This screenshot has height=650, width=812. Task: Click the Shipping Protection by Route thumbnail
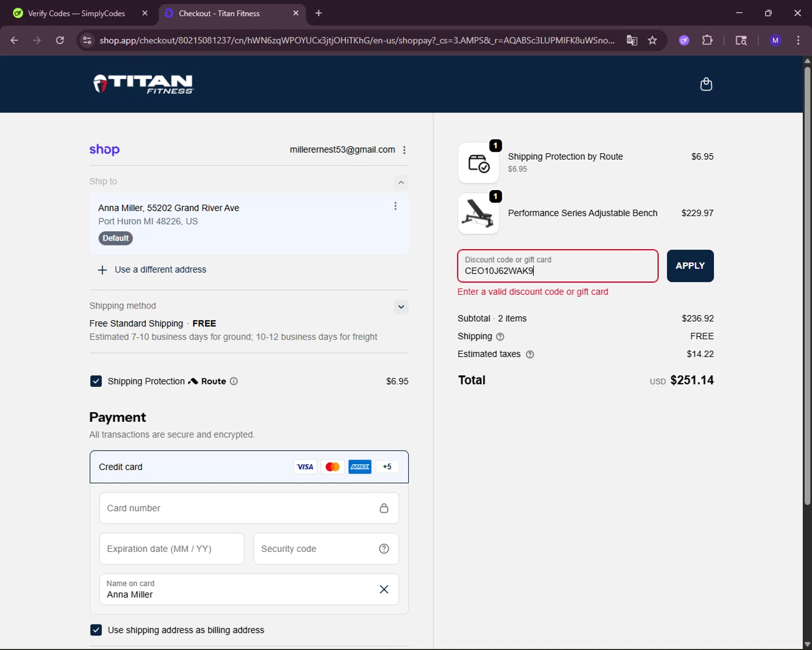click(x=479, y=162)
